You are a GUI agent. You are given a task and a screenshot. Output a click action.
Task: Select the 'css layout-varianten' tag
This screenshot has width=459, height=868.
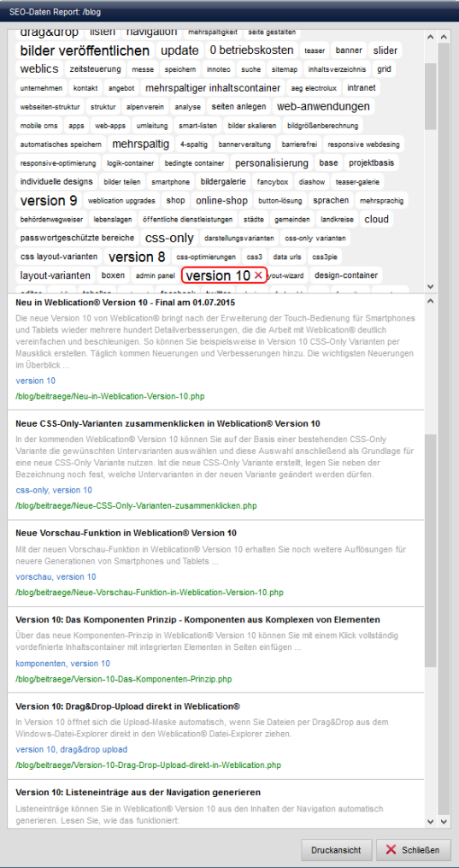pyautogui.click(x=59, y=257)
